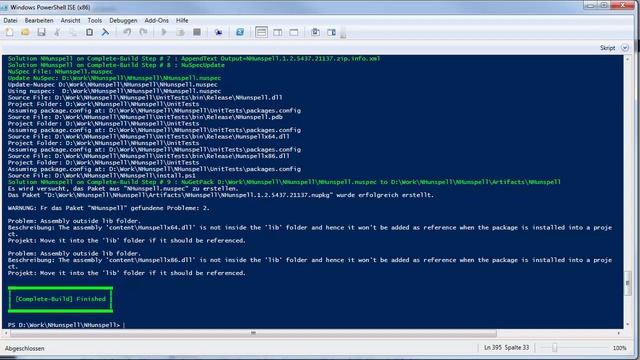Paste from clipboard using Paste icon
The height and width of the screenshot is (360, 640).
(89, 32)
